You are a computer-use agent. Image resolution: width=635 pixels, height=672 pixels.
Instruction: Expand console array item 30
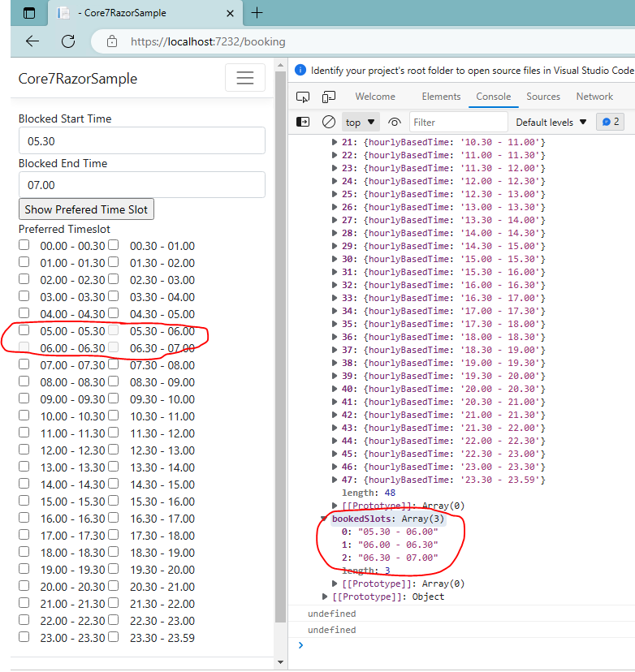point(335,259)
